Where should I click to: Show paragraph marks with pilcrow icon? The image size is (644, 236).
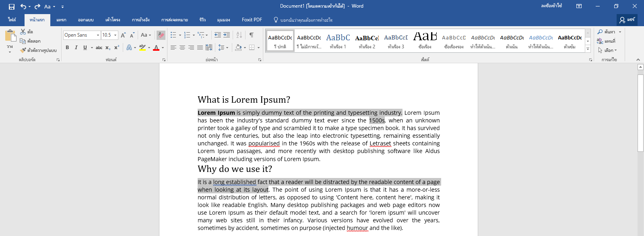coord(252,35)
